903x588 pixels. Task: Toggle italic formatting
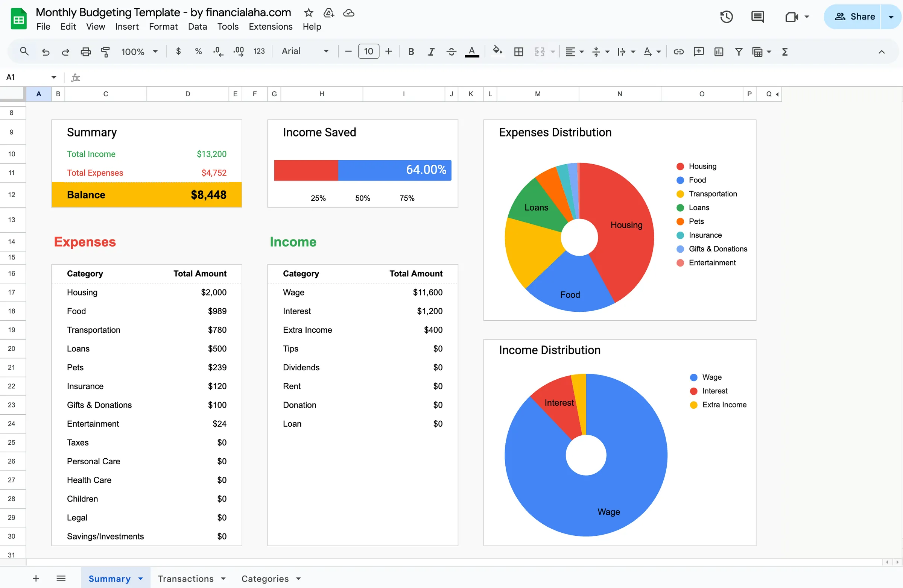(x=431, y=51)
